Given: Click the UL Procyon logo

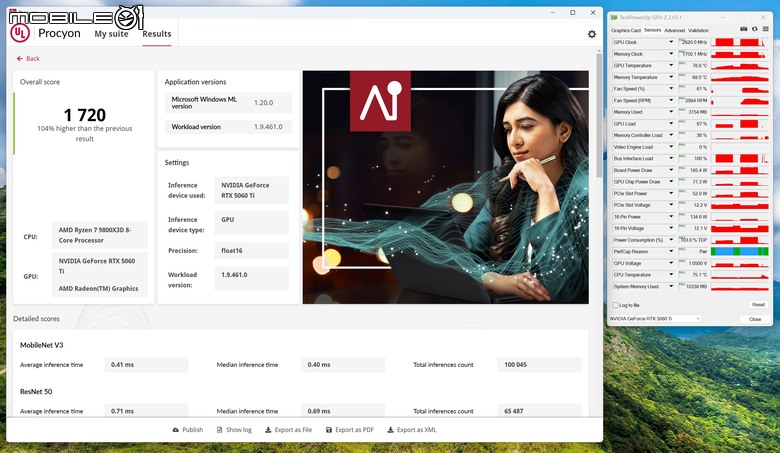Looking at the screenshot, I should click(20, 33).
